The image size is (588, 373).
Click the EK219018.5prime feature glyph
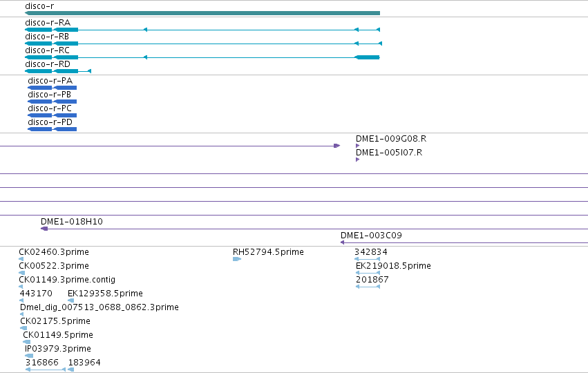click(368, 273)
